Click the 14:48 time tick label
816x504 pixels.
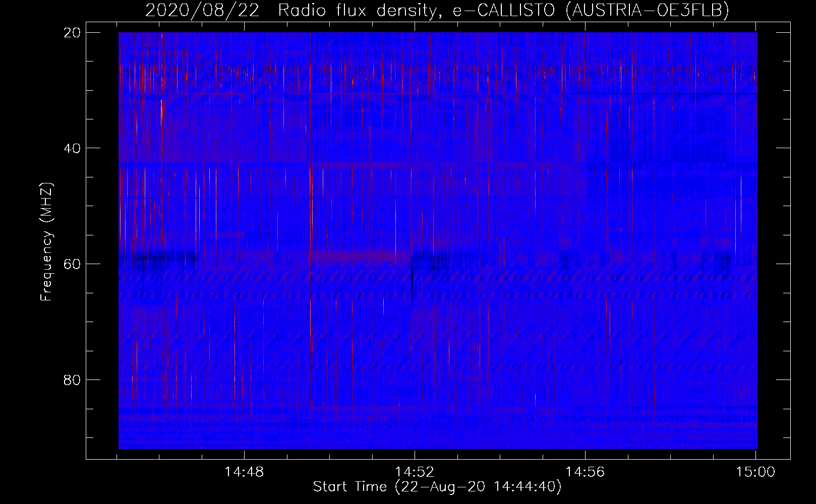coord(244,472)
